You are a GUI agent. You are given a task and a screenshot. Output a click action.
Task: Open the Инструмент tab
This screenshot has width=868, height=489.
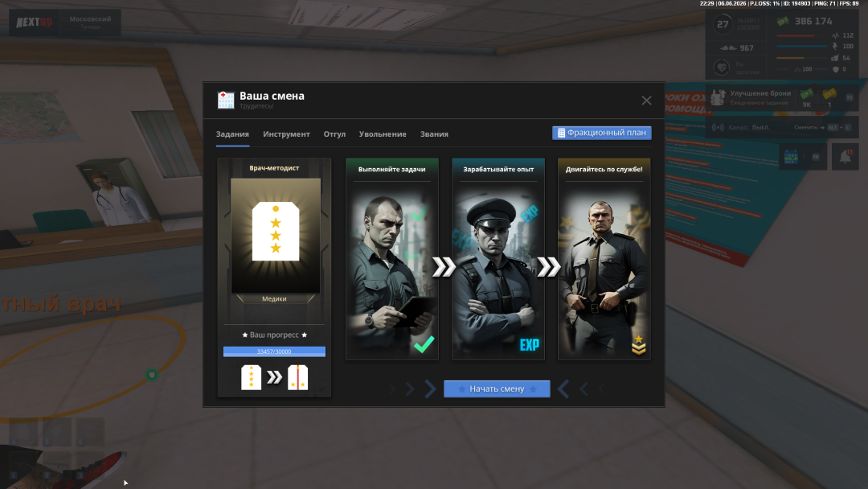click(286, 134)
